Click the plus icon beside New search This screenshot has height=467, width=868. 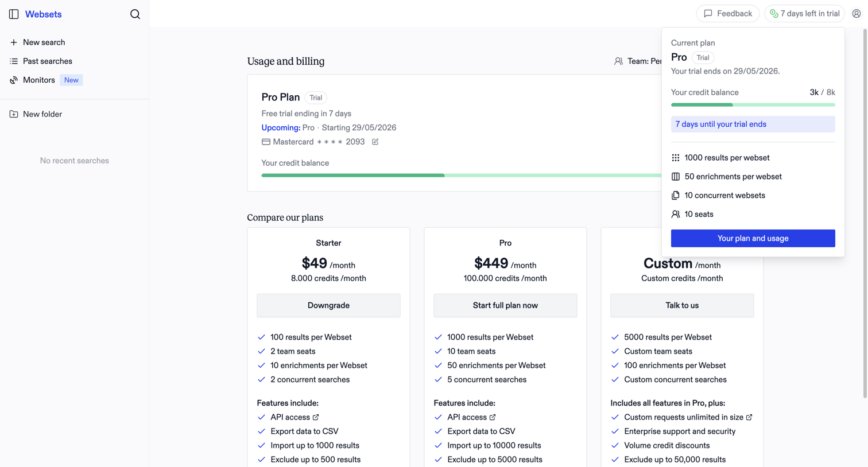click(x=14, y=42)
